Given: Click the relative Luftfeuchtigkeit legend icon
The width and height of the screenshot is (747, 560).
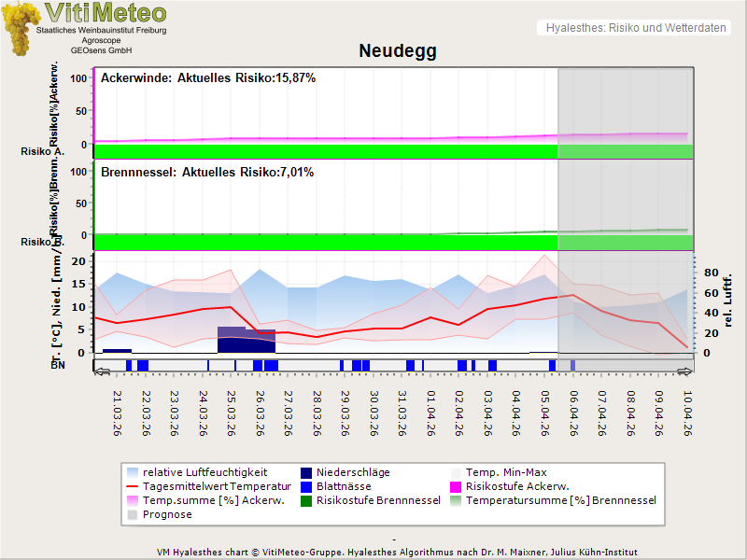Looking at the screenshot, I should 133,472.
